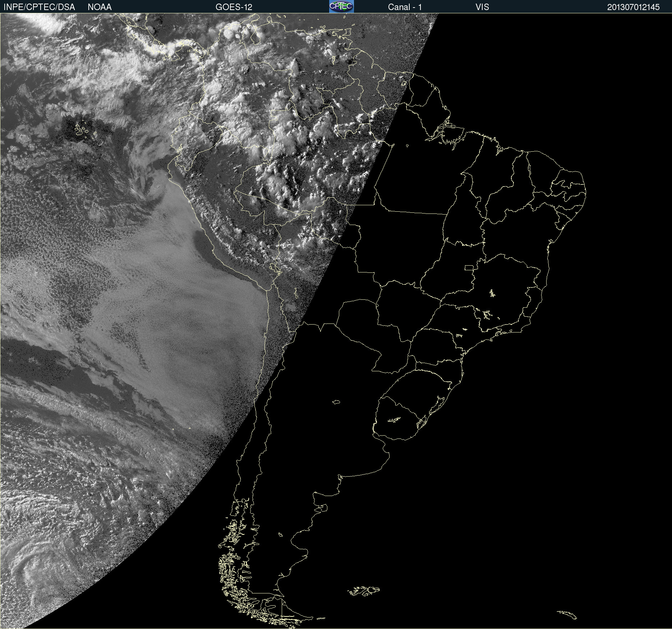Click the 201307012145 timestamp
Viewport: 672px width, 629px height.
point(634,7)
